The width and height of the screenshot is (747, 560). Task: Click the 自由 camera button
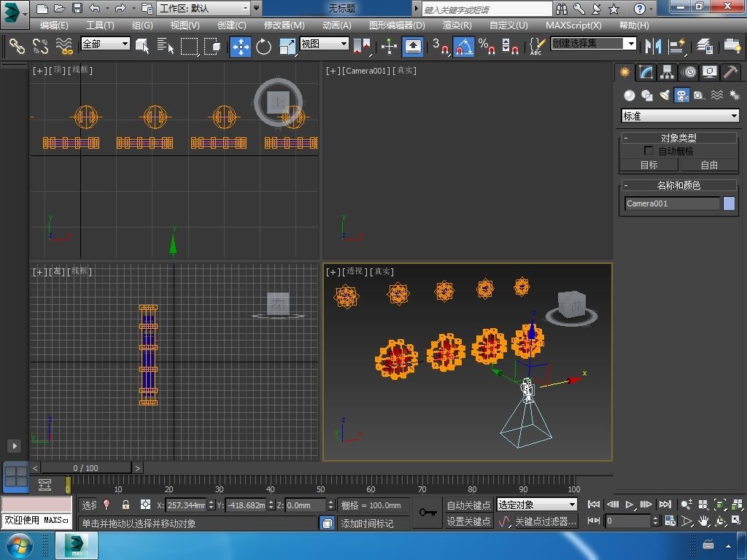(x=709, y=165)
